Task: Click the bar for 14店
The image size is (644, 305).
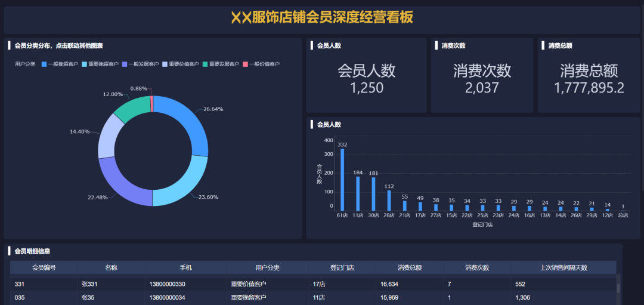Action: pos(561,208)
